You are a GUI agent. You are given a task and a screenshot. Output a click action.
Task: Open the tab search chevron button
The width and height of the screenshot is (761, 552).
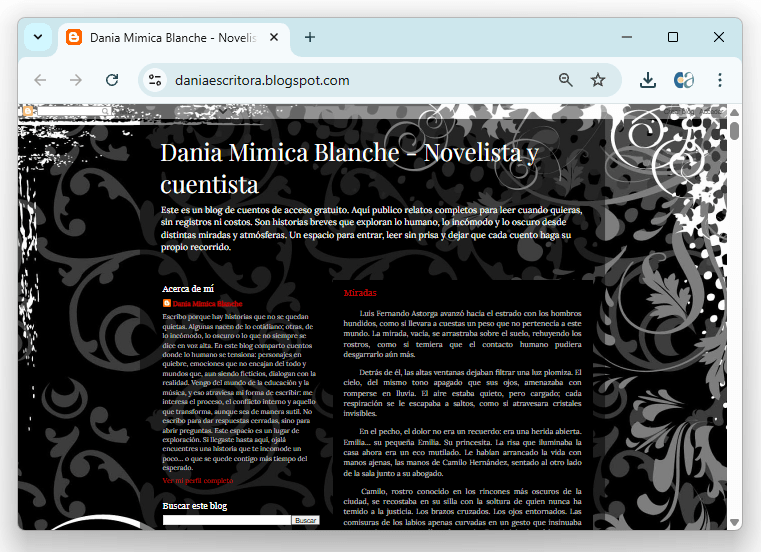(38, 37)
